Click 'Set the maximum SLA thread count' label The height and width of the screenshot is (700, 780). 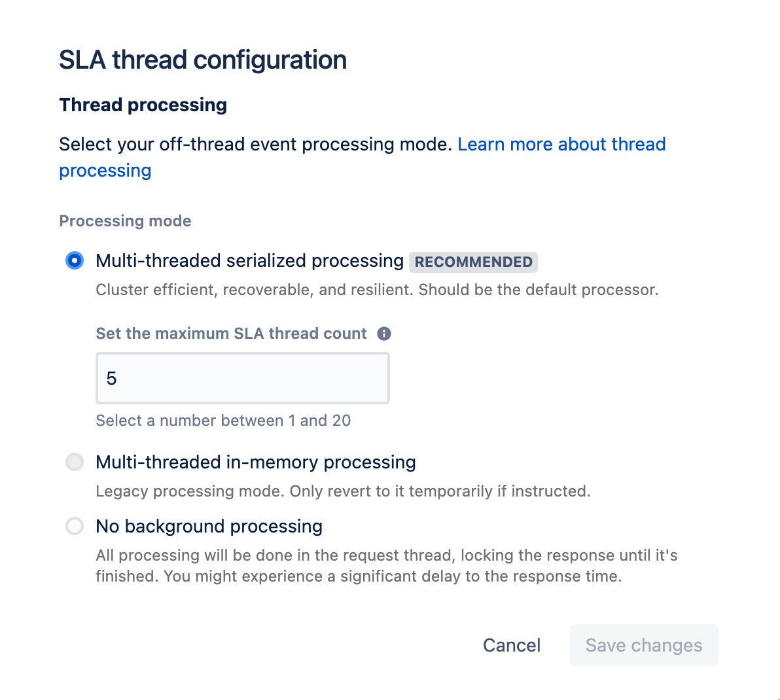(x=231, y=333)
